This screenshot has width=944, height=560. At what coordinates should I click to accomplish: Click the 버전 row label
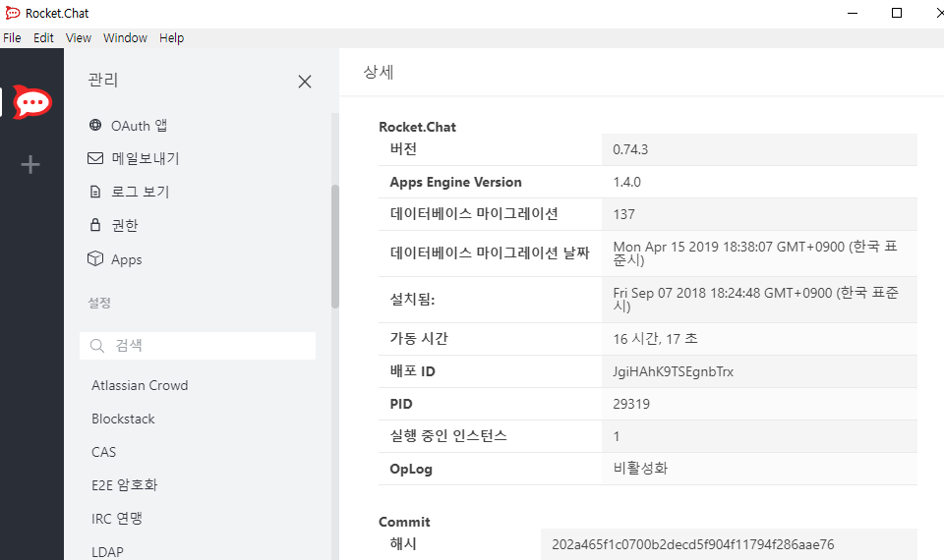click(x=403, y=149)
